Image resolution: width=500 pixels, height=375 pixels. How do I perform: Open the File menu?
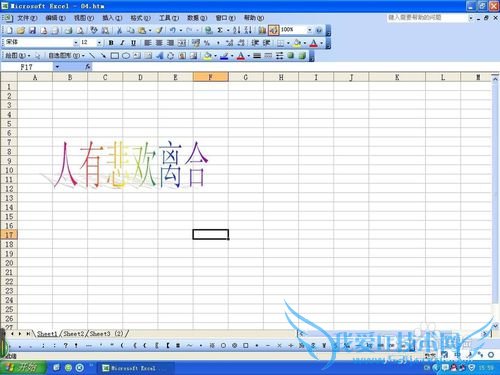[x=27, y=18]
